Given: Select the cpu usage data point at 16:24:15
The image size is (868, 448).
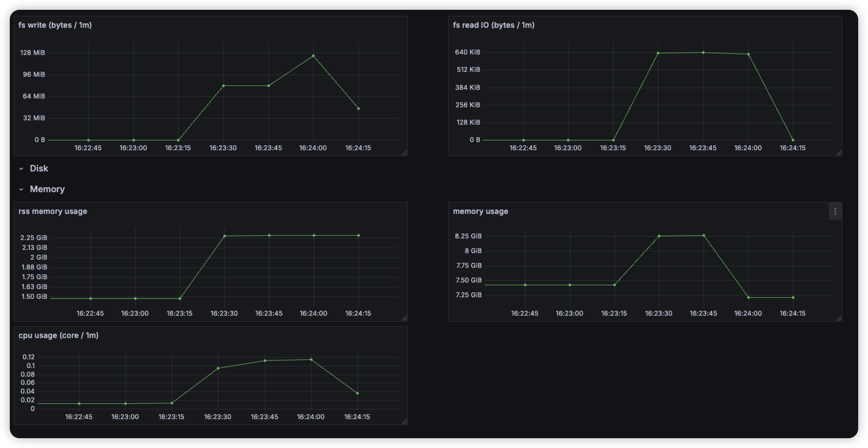Looking at the screenshot, I should point(357,393).
